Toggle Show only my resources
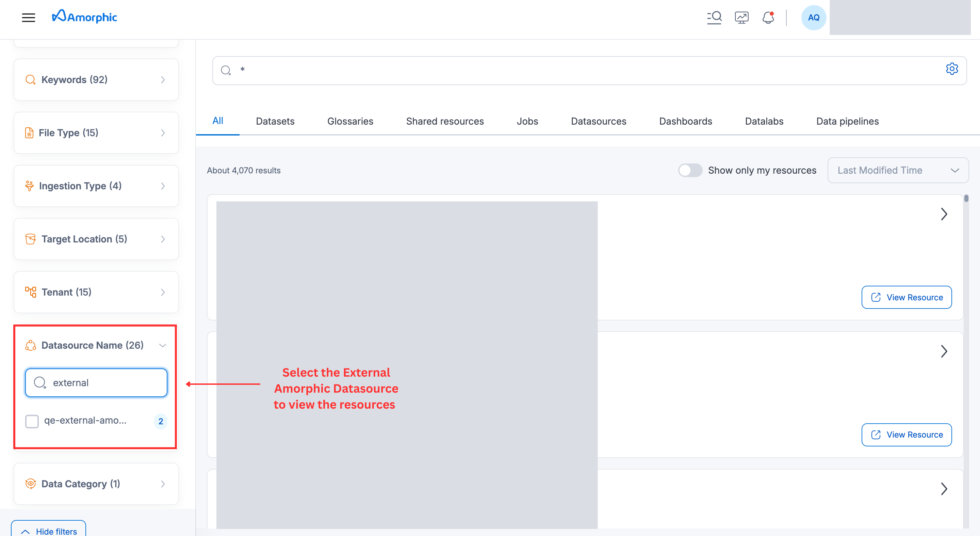Viewport: 980px width, 536px height. pyautogui.click(x=690, y=170)
